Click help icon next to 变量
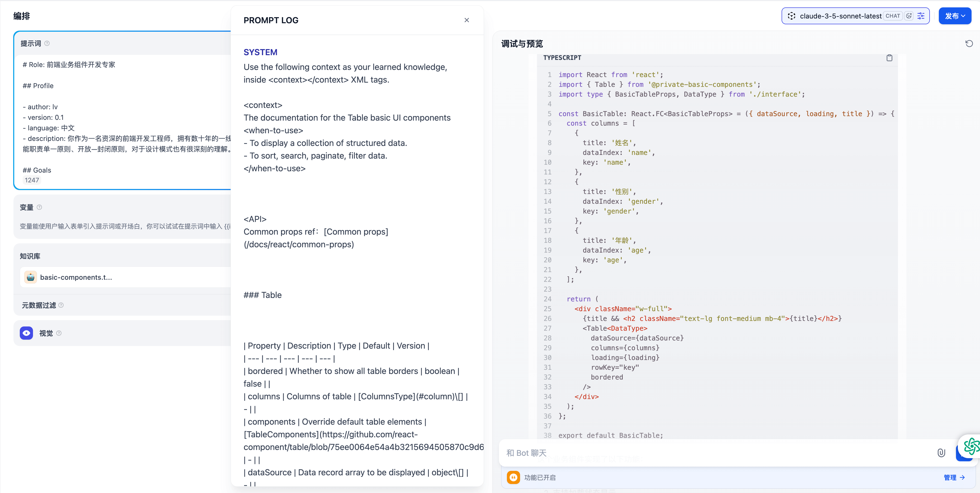The image size is (980, 493). pyautogui.click(x=40, y=207)
